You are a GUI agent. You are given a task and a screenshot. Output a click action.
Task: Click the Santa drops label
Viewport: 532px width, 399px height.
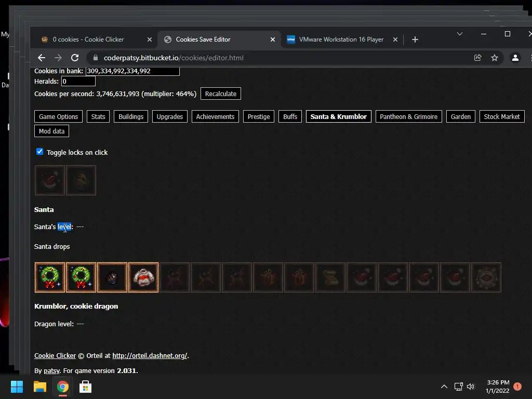coord(52,246)
